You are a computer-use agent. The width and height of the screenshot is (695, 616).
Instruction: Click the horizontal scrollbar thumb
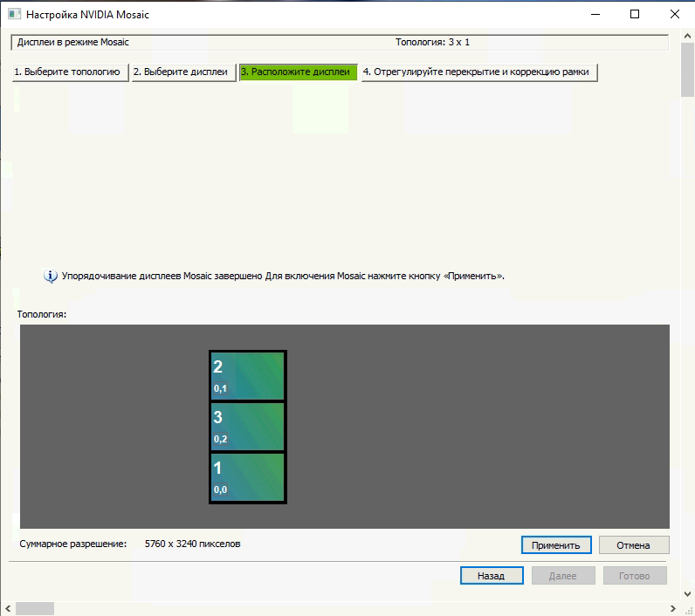coord(35,608)
